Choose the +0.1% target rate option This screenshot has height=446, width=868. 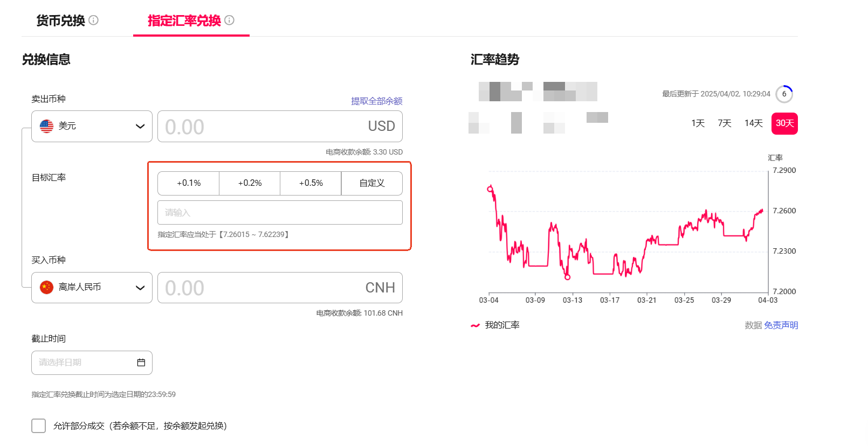[x=189, y=183]
